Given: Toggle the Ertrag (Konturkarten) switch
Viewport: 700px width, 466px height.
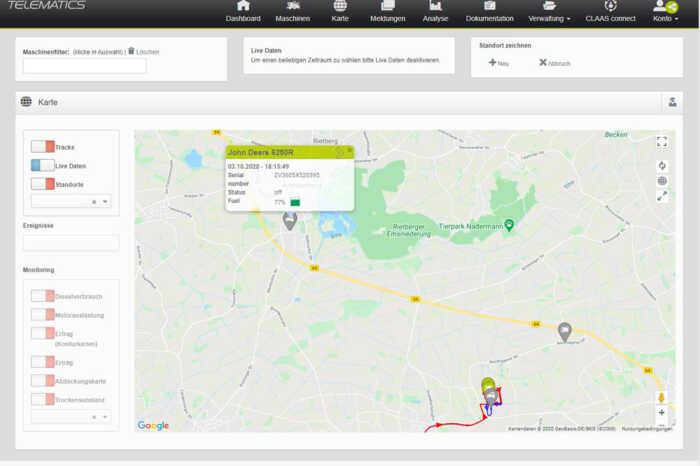Looking at the screenshot, I should click(x=43, y=333).
